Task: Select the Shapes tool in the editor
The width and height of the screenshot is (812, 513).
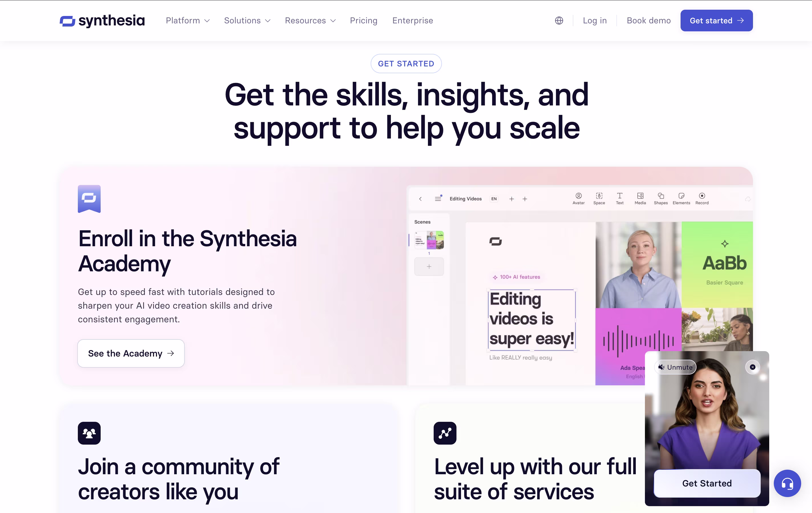Action: [x=661, y=199]
